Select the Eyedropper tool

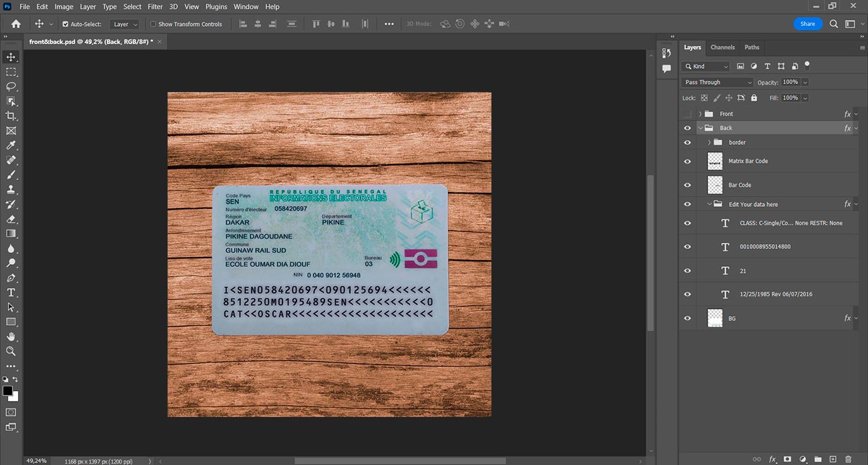click(x=11, y=145)
